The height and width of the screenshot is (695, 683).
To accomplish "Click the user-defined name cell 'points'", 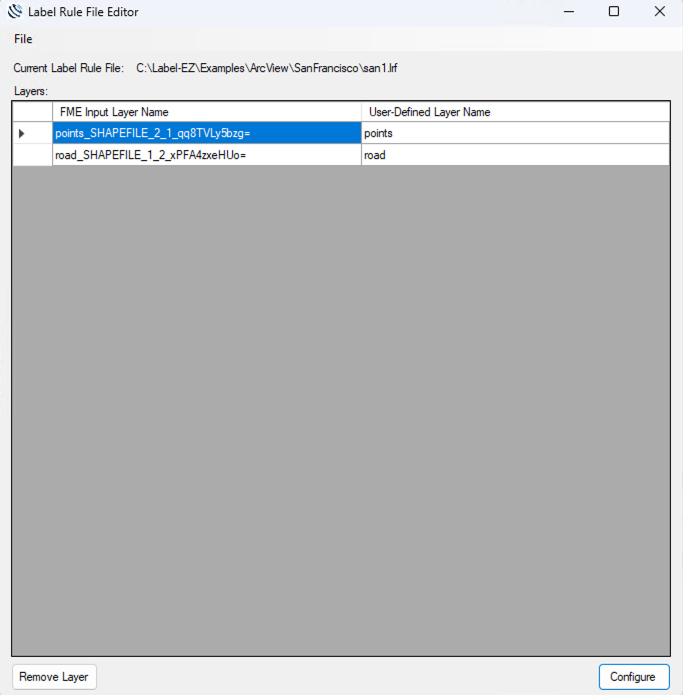I will click(x=515, y=133).
